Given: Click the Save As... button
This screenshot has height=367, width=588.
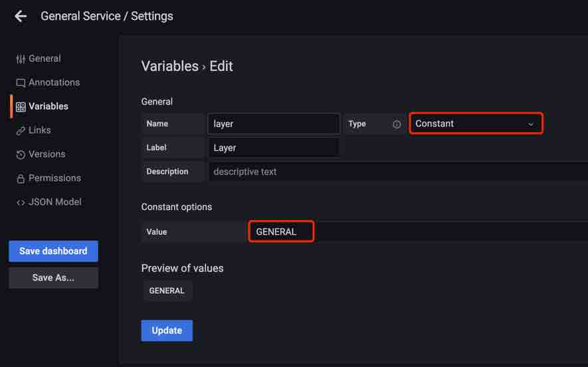Looking at the screenshot, I should [53, 278].
